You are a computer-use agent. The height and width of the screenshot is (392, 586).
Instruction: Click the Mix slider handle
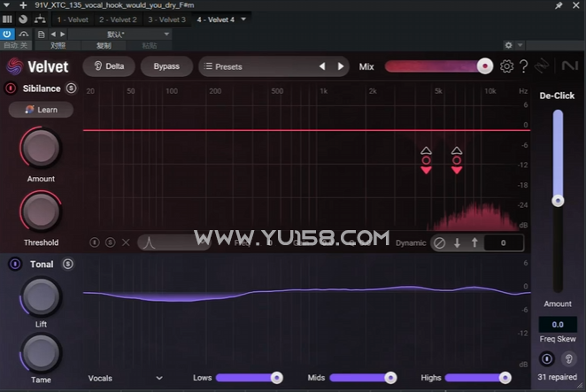[485, 66]
